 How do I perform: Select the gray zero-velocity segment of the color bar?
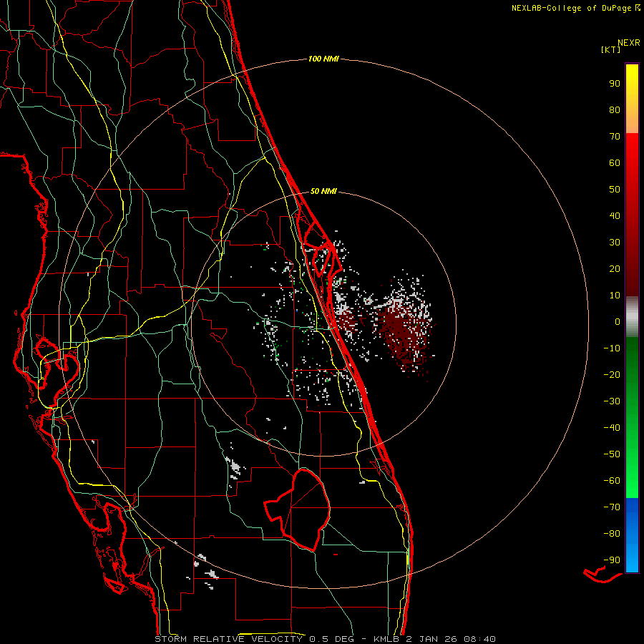pyautogui.click(x=632, y=317)
